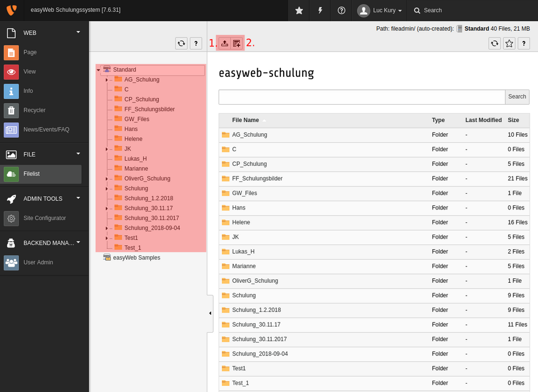This screenshot has width=538, height=392.
Task: Click FF_Schulungsbilder folder icon in list
Action: tap(225, 178)
